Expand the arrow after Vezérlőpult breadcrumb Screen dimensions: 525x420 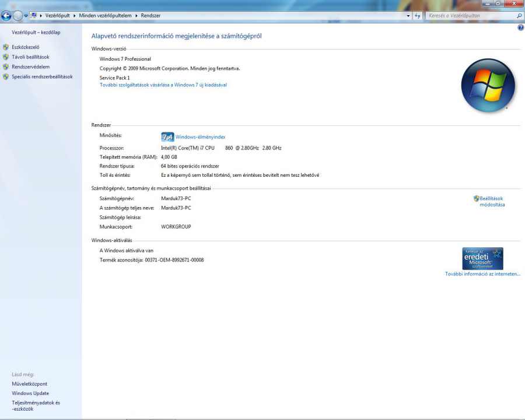74,16
